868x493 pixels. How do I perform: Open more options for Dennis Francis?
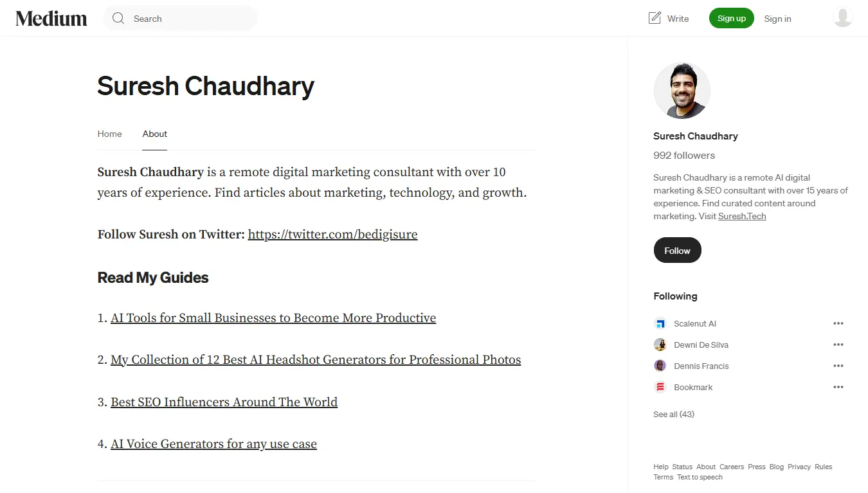838,366
